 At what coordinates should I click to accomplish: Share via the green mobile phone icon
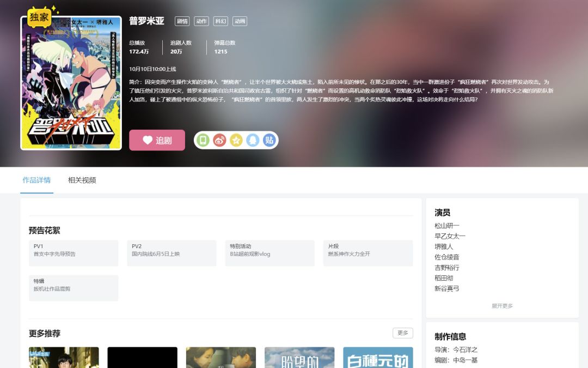pyautogui.click(x=203, y=141)
